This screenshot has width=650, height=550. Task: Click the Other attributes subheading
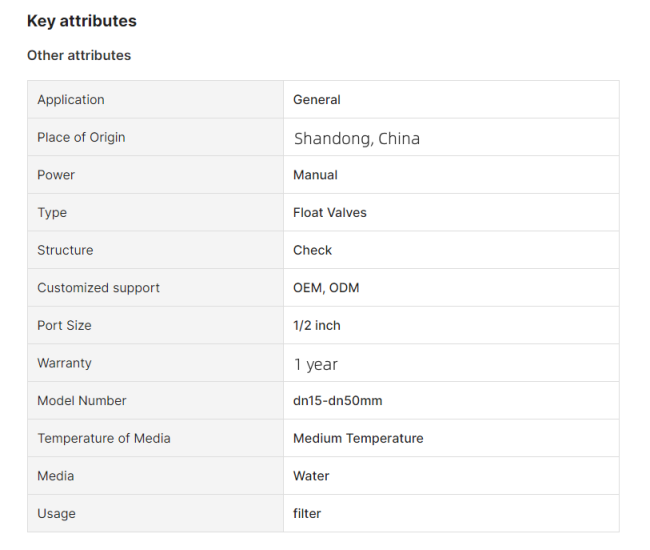tap(79, 55)
